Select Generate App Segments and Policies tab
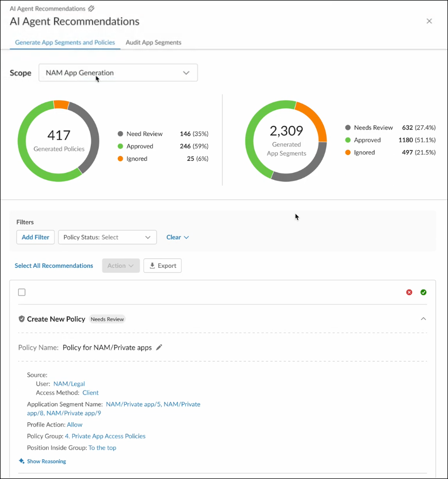The width and height of the screenshot is (448, 479). point(65,42)
